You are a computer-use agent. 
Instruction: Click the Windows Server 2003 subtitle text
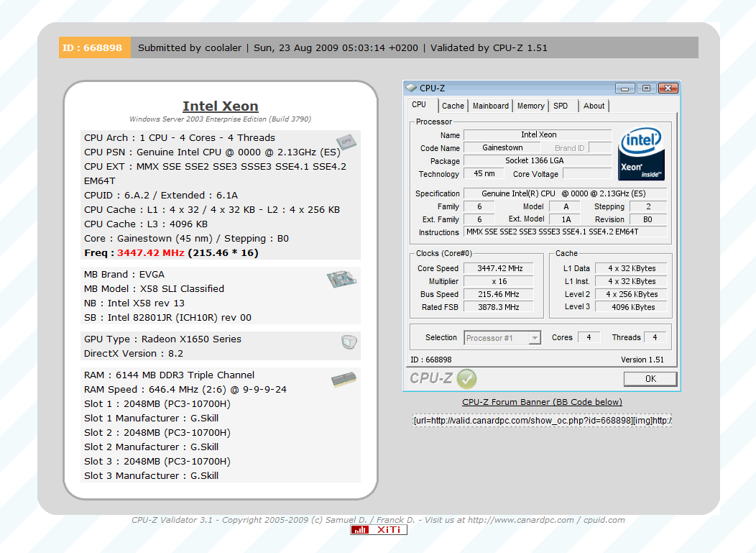pyautogui.click(x=221, y=119)
